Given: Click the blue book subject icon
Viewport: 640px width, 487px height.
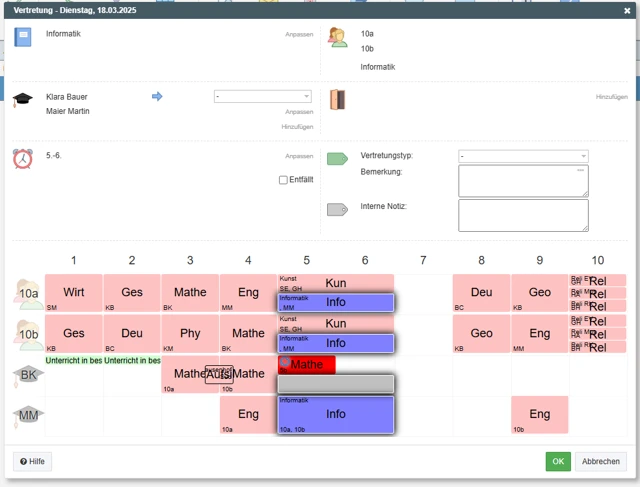Looking at the screenshot, I should 23,37.
